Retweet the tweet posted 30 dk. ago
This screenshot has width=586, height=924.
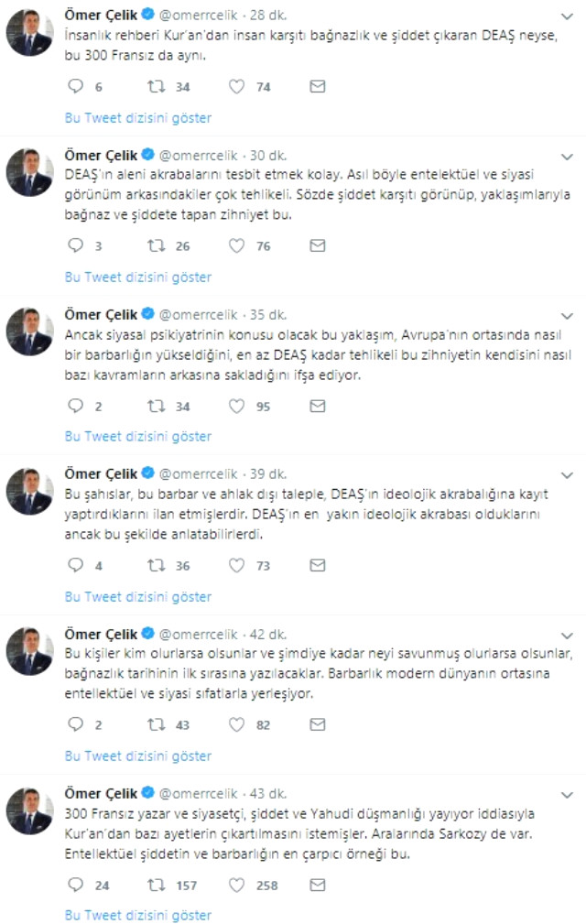click(156, 246)
